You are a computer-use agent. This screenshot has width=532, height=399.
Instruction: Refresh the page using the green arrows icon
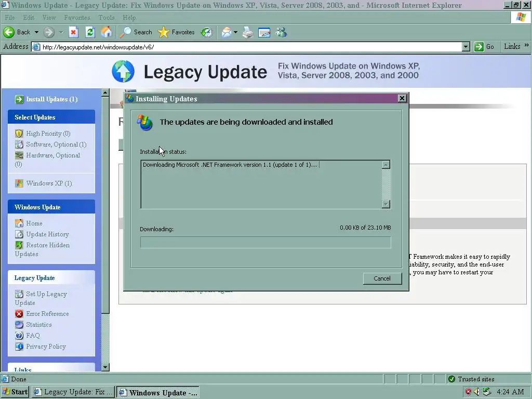click(x=90, y=32)
